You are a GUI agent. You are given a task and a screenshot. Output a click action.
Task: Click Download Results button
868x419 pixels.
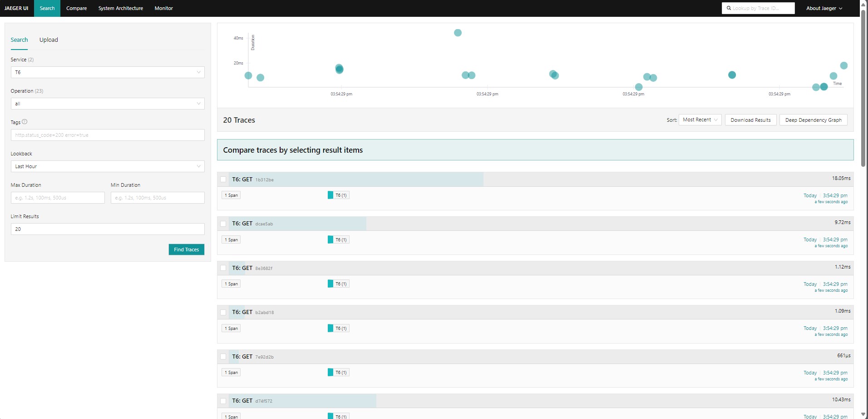point(751,120)
